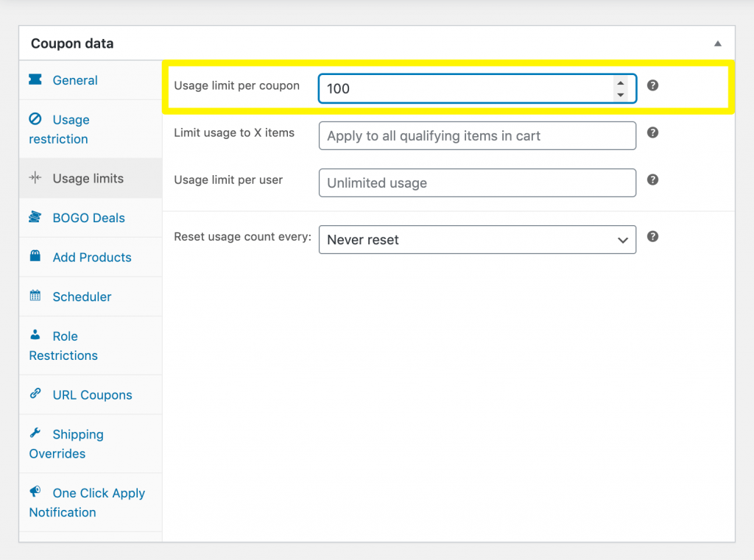Click the URL Coupons link icon
The image size is (754, 560).
pyautogui.click(x=35, y=393)
